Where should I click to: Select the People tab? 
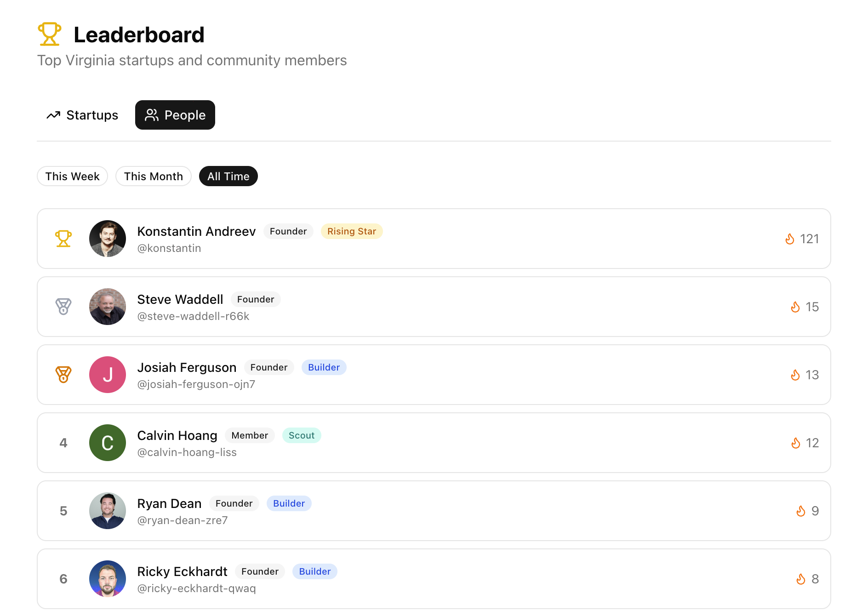(175, 115)
